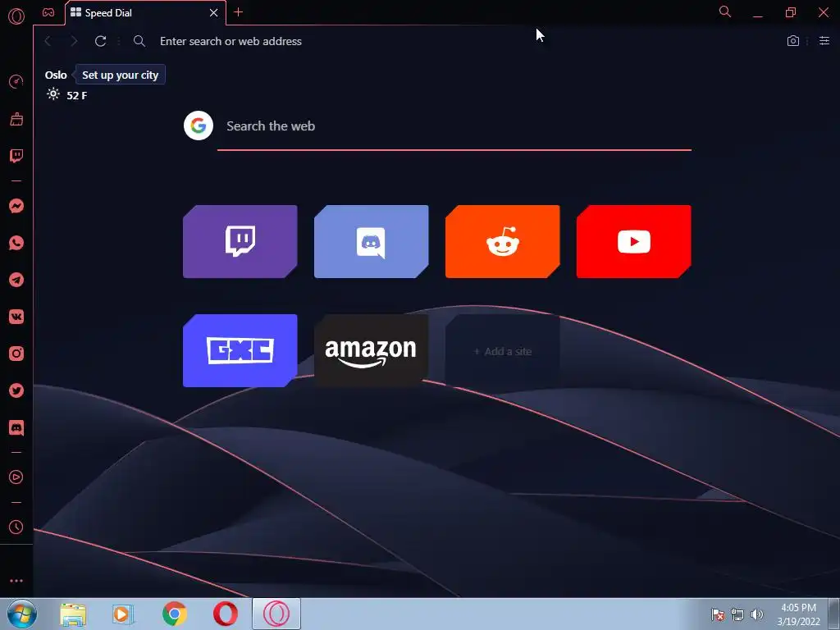Open the Easy Setup panel

point(824,41)
